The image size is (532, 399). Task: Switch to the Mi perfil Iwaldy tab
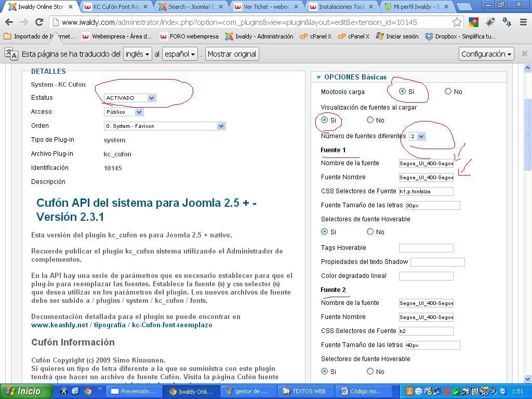coord(417,7)
